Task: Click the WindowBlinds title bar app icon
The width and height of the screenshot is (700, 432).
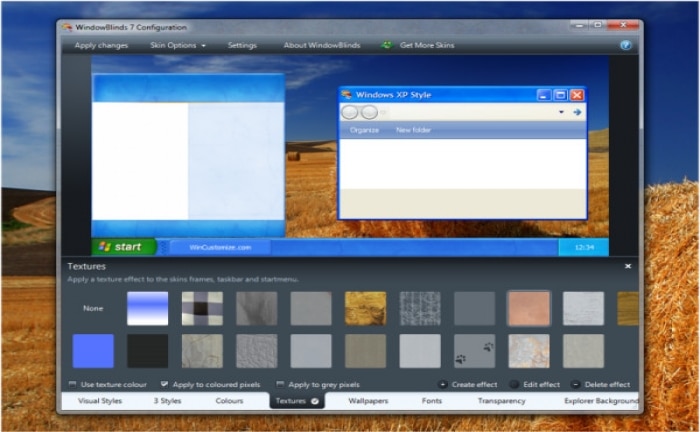Action: pos(67,27)
